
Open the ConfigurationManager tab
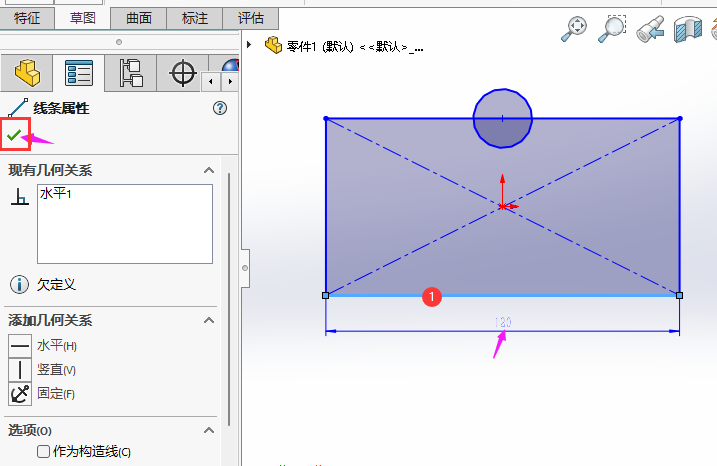click(131, 73)
